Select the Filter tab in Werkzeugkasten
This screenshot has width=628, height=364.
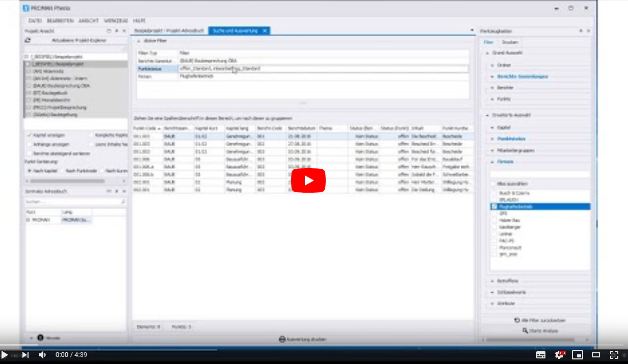coord(488,42)
